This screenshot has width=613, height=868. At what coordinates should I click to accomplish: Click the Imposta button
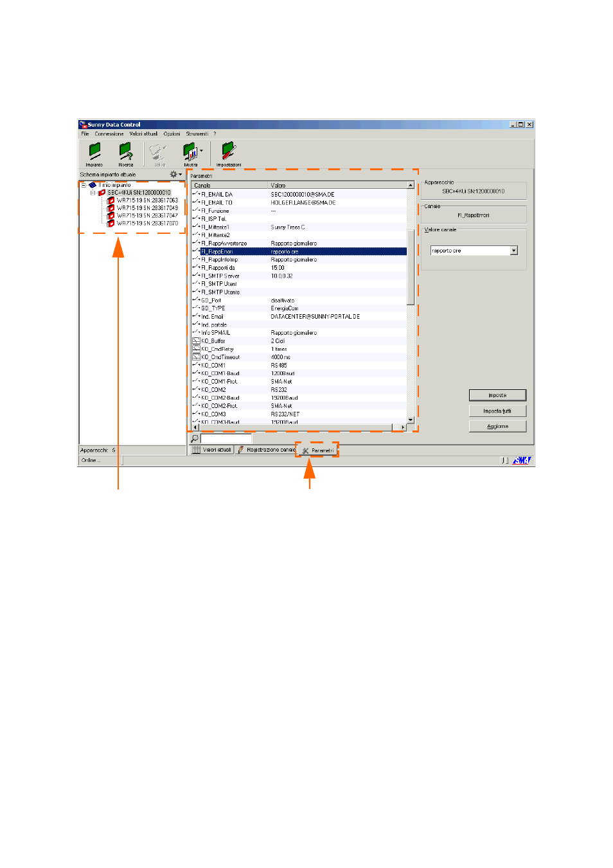click(x=497, y=395)
